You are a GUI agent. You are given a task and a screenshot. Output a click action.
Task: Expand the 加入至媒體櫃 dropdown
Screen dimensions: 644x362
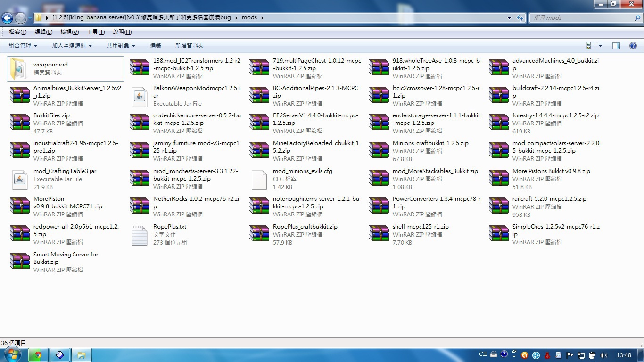tap(72, 46)
